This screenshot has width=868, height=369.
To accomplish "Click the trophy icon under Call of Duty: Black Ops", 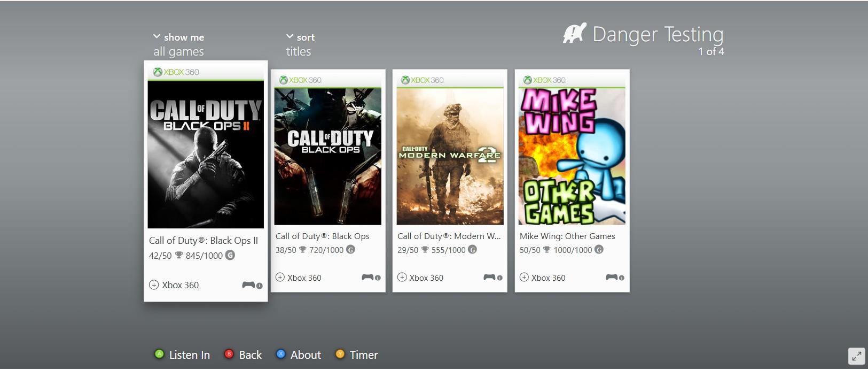I will (x=303, y=250).
